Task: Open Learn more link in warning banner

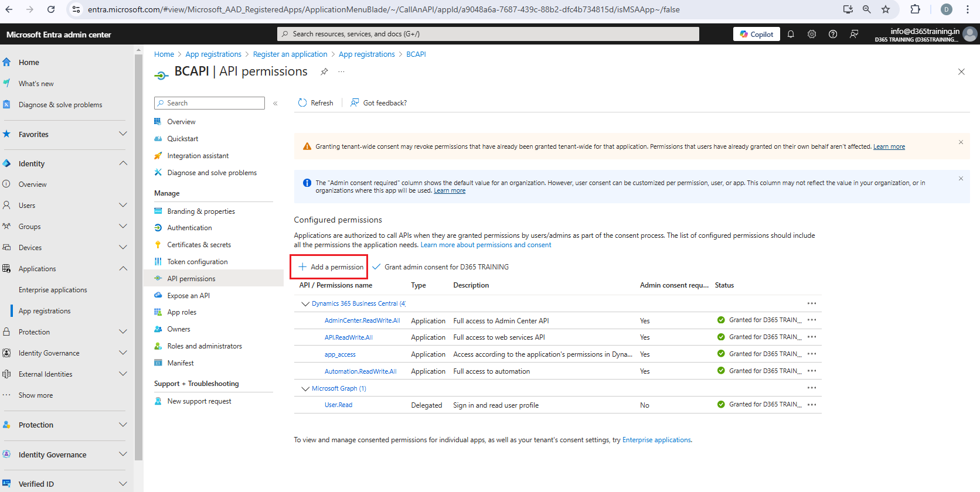Action: click(889, 146)
